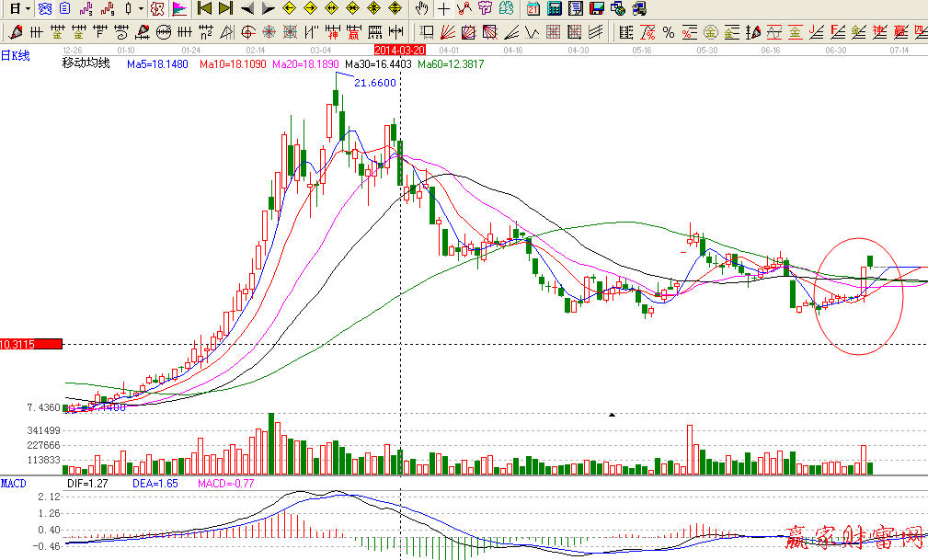Expand the 日 period dropdown arrow
This screenshot has width=928, height=560.
[x=29, y=9]
